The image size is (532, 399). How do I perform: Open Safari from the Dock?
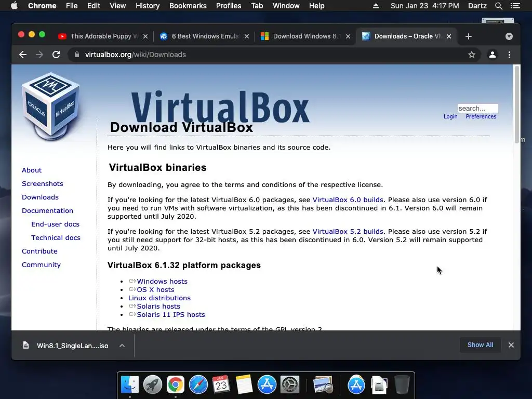198,385
